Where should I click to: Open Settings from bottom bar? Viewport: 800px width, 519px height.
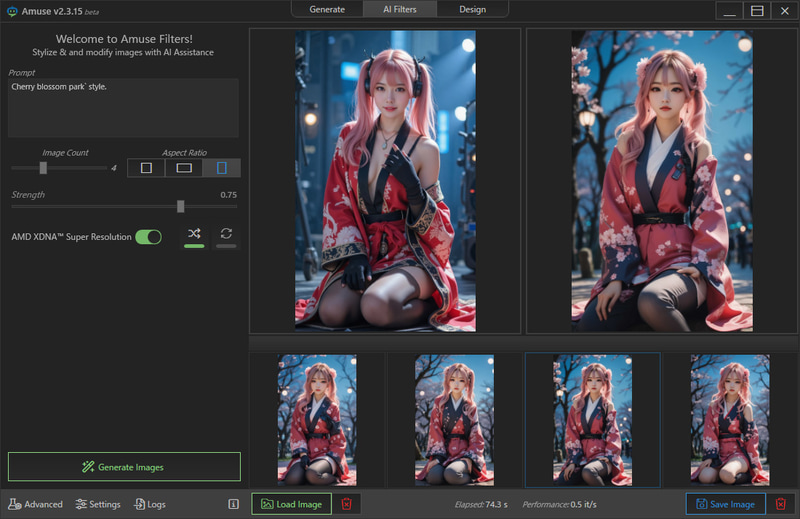[x=98, y=504]
